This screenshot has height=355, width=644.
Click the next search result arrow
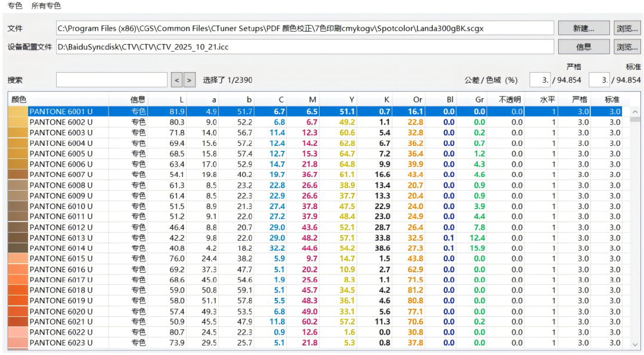click(188, 79)
